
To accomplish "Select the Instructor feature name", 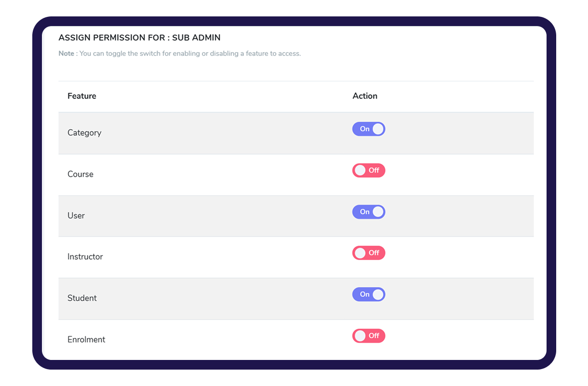I will (85, 257).
